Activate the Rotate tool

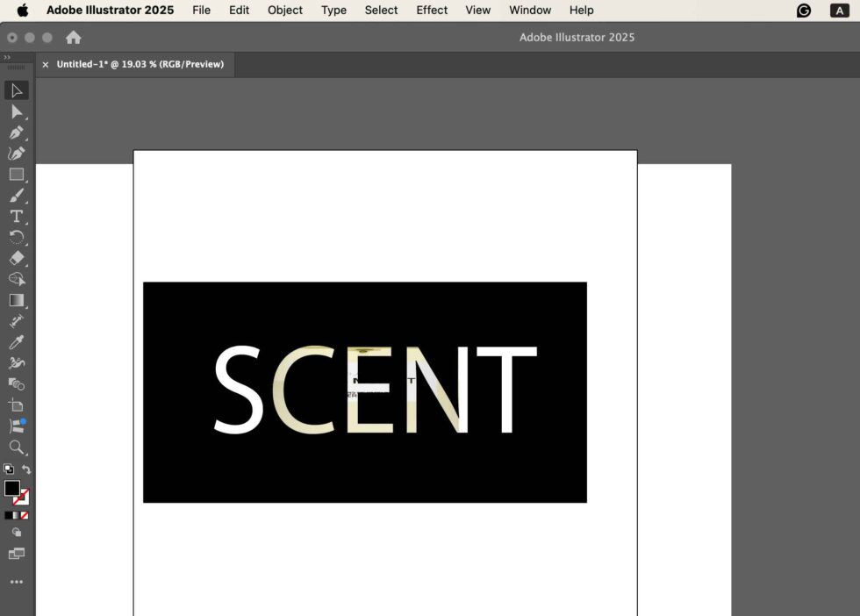pyautogui.click(x=16, y=237)
